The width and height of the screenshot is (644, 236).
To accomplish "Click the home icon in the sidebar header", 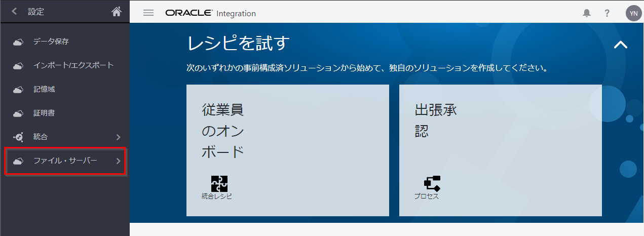I will (x=117, y=12).
